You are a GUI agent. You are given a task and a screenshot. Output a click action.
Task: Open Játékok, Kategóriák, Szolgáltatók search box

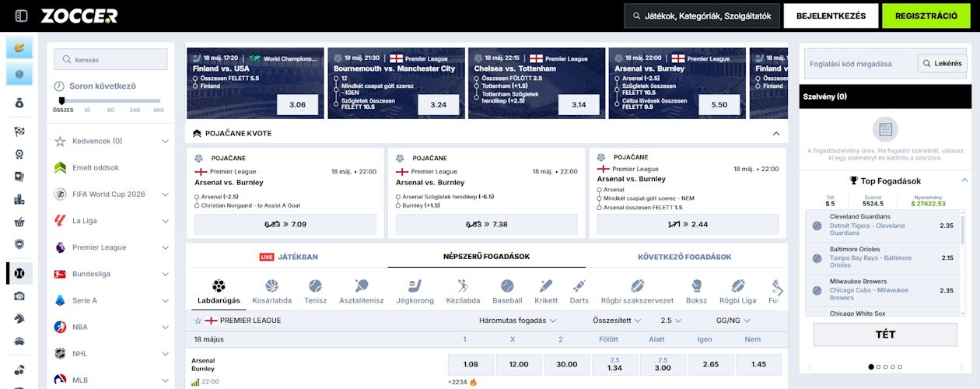click(702, 16)
